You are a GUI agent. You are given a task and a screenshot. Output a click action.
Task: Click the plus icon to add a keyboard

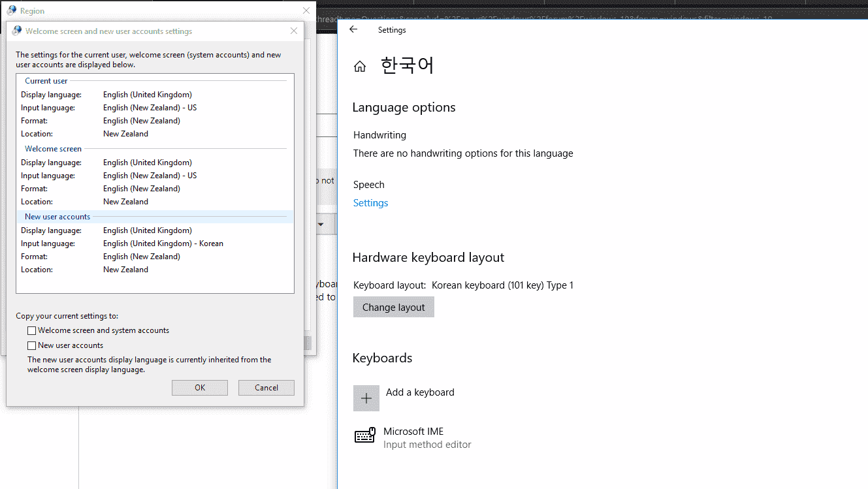click(x=366, y=398)
